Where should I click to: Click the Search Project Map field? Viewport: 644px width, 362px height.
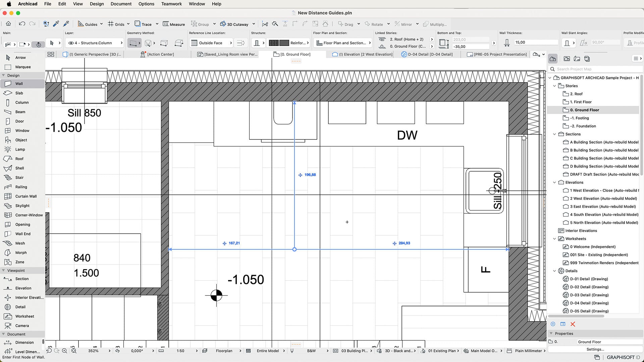(596, 69)
